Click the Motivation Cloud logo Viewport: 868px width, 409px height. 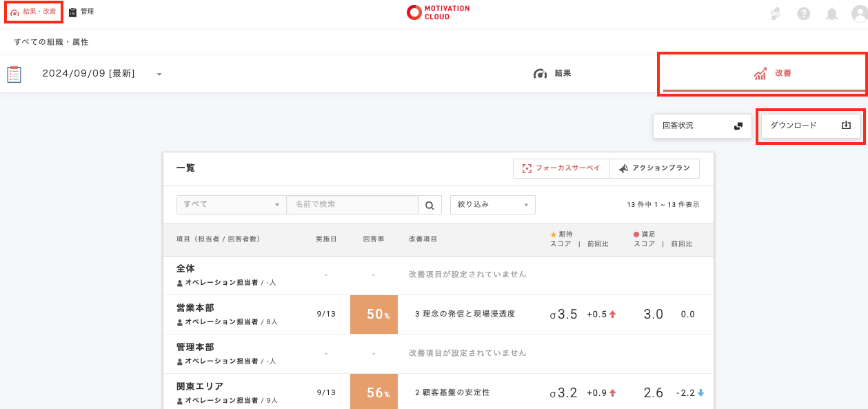pyautogui.click(x=438, y=12)
